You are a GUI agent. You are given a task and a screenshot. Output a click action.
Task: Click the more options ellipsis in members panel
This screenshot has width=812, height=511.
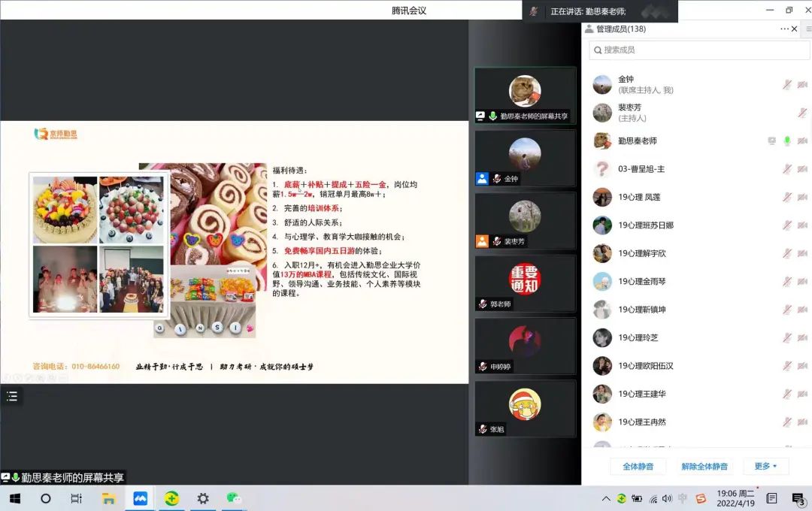coord(784,29)
